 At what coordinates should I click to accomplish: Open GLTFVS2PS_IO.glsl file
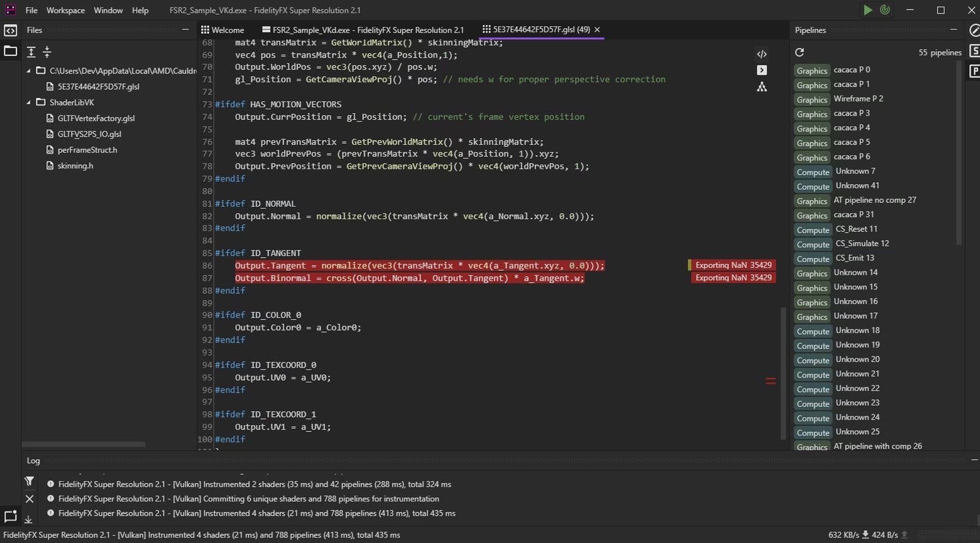coord(89,134)
